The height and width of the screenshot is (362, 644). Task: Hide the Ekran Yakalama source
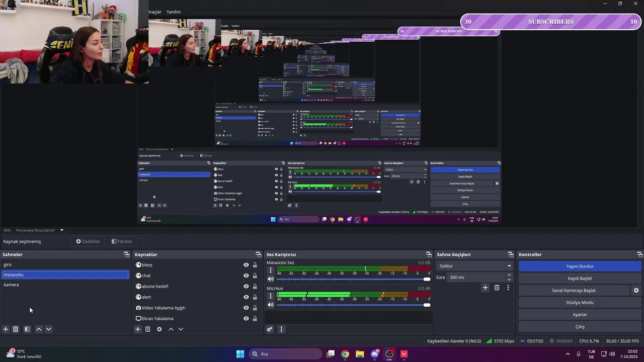coord(246,318)
